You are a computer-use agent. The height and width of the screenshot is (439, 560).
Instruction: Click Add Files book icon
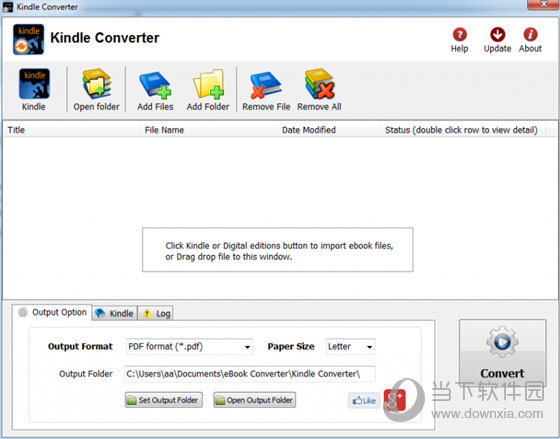[155, 85]
